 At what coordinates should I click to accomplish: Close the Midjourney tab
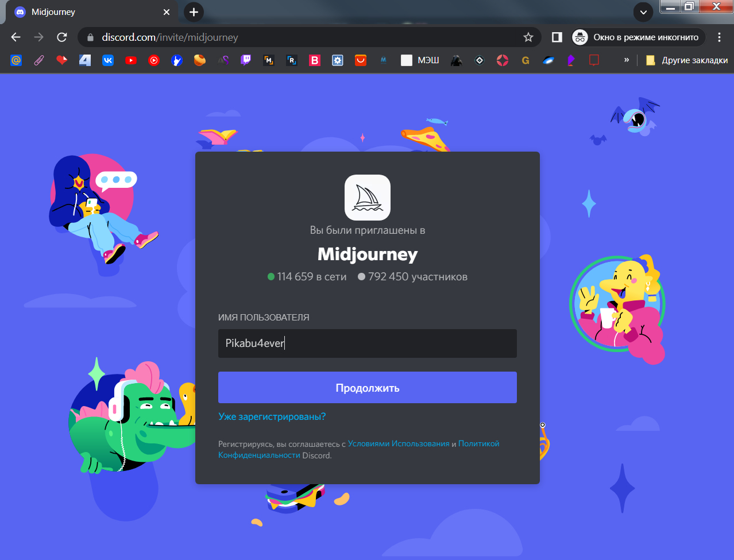tap(167, 12)
